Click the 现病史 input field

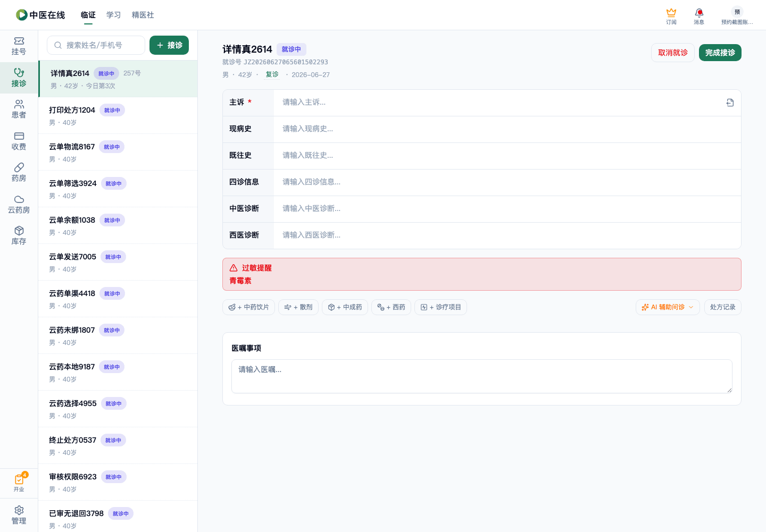(507, 129)
